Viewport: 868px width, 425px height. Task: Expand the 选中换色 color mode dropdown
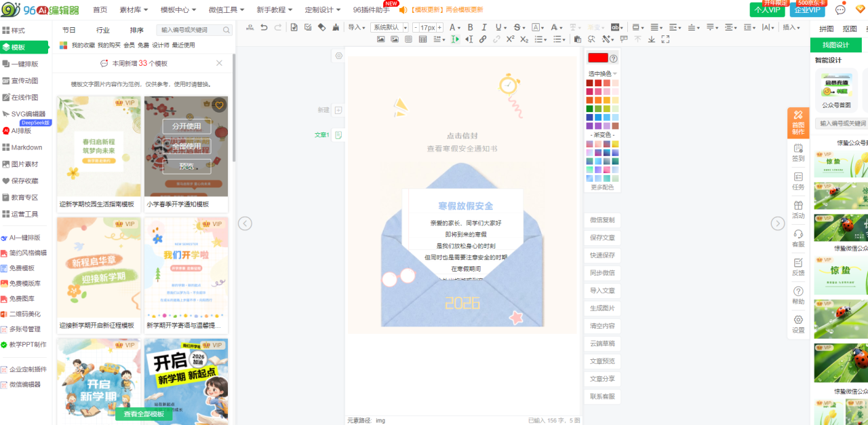[x=602, y=73]
